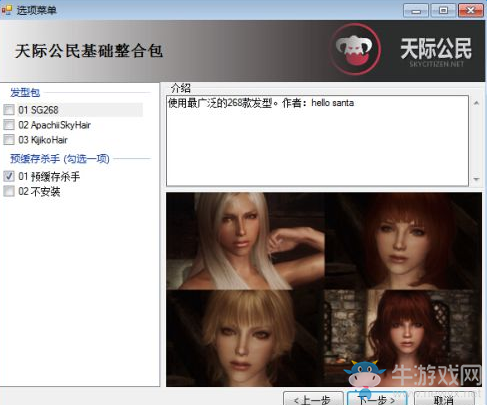Close the 选项菜单 window

[471, 11]
